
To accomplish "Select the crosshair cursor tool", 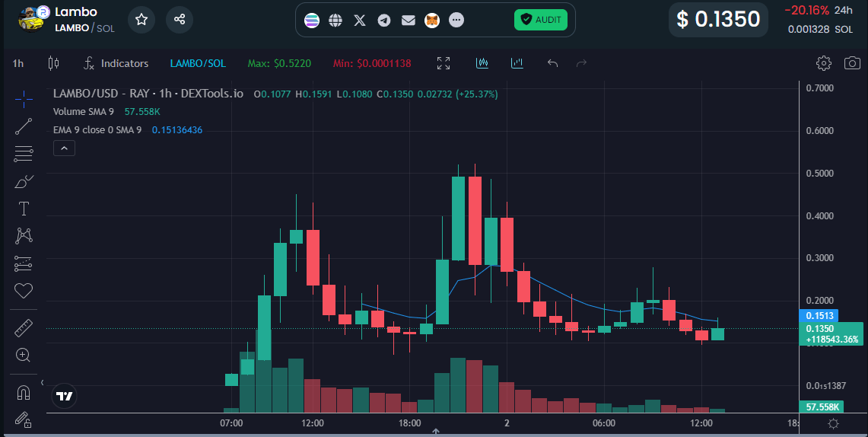I will tap(24, 100).
